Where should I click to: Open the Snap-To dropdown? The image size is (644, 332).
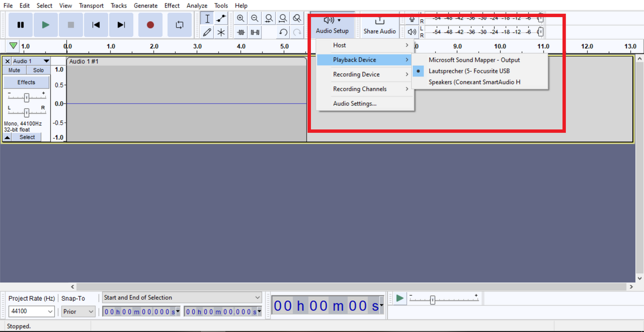(x=78, y=311)
